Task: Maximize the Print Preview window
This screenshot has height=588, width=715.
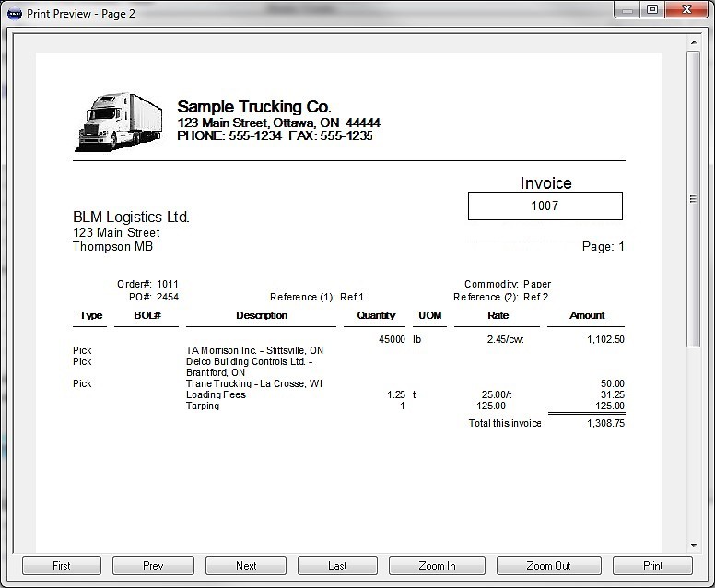Action: [x=652, y=10]
